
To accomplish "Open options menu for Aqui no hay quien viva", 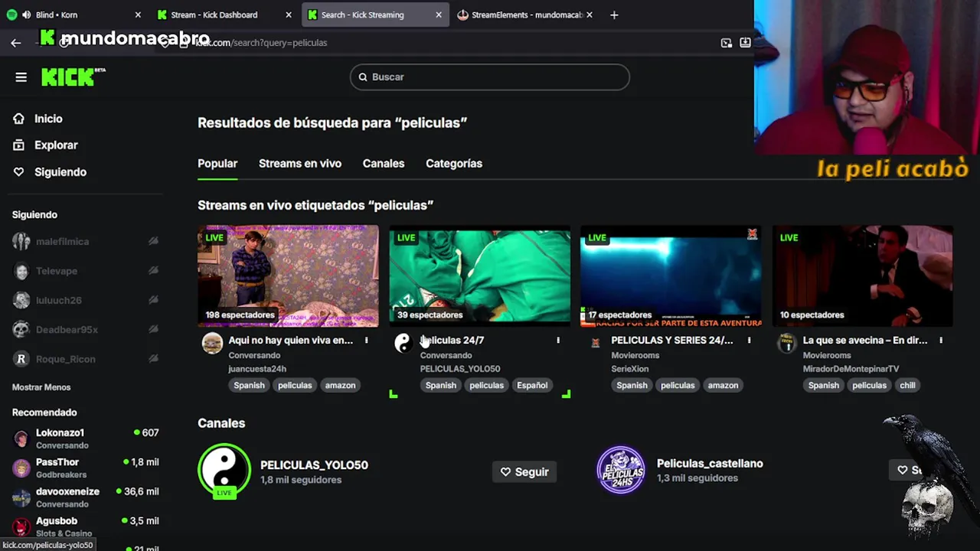I will [366, 341].
